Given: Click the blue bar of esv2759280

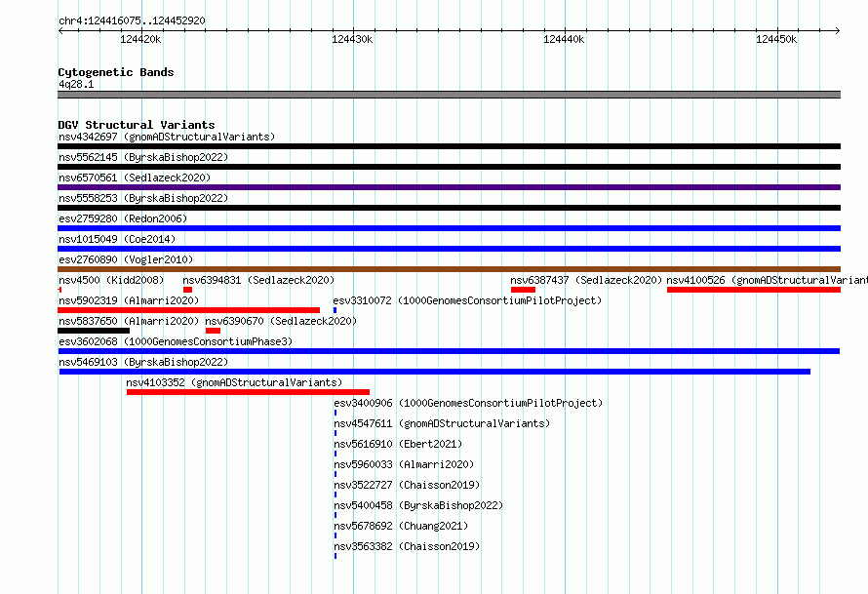Looking at the screenshot, I should coord(449,228).
